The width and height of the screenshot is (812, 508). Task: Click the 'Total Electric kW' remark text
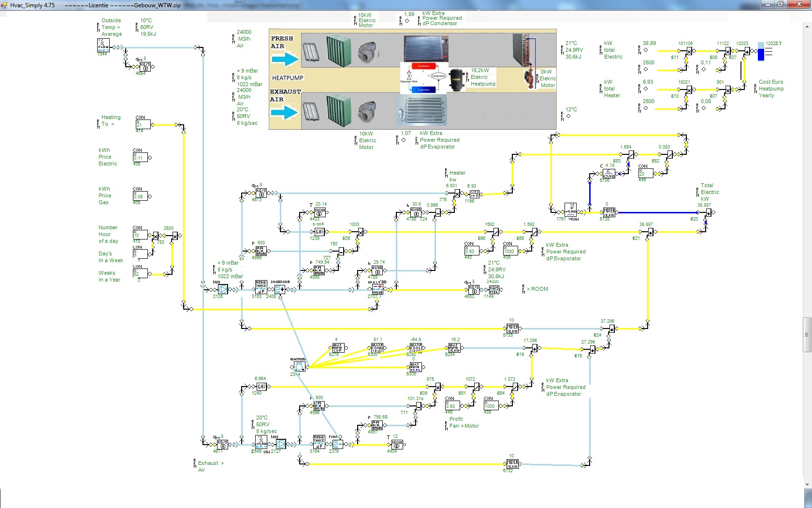pos(710,192)
